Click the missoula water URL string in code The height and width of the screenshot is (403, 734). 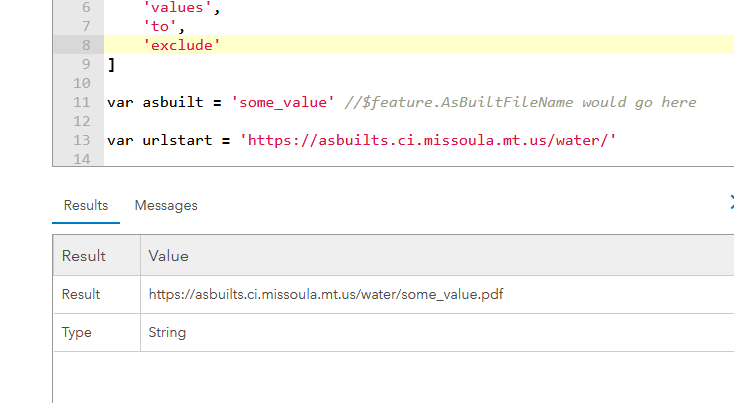tap(428, 140)
